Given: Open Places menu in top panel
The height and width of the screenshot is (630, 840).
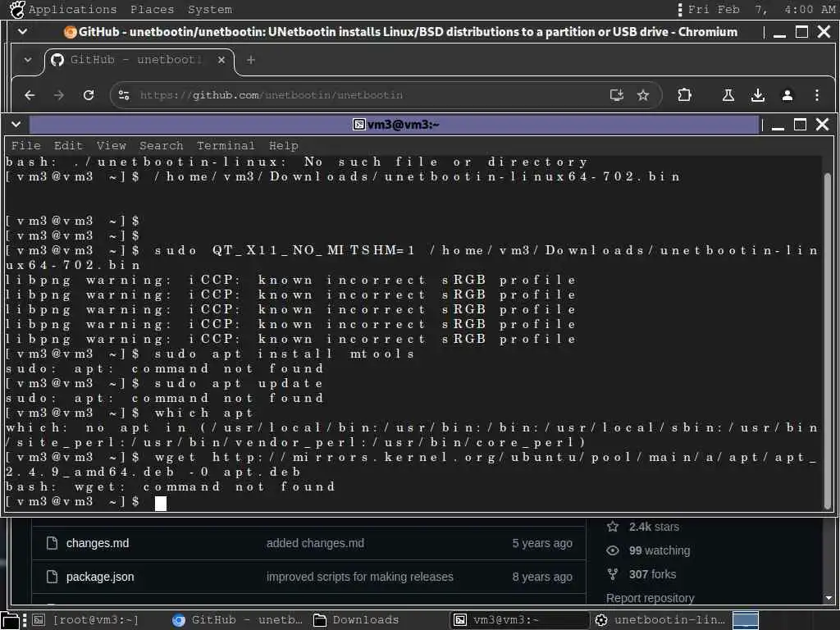Looking at the screenshot, I should pyautogui.click(x=152, y=10).
